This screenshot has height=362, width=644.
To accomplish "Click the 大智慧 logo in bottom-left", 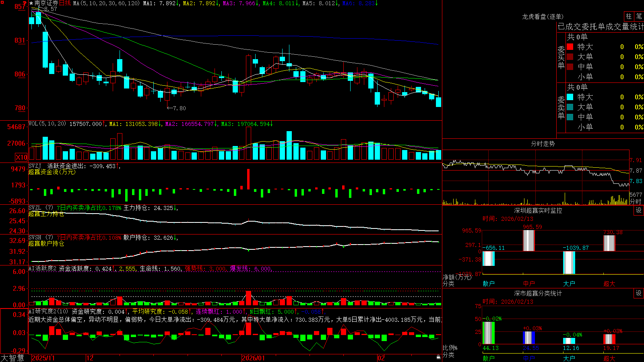I will pos(12,358).
